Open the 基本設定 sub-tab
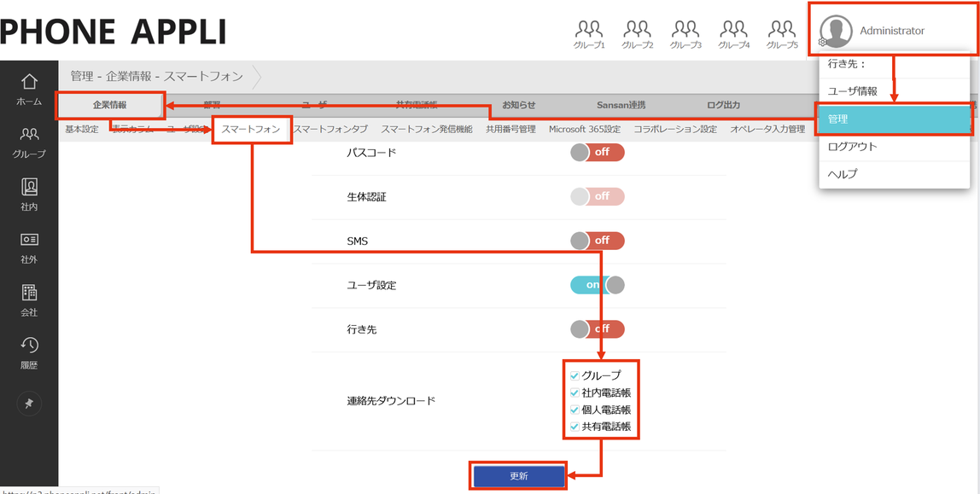 tap(82, 130)
